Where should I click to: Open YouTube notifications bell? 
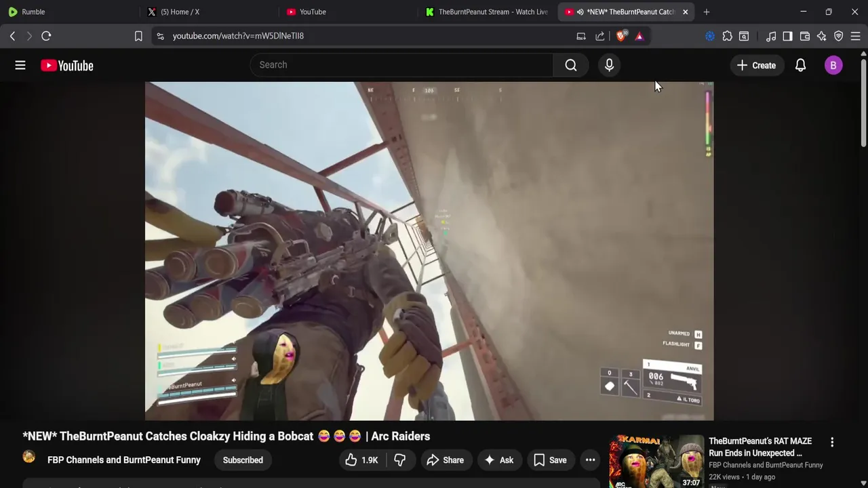coord(801,65)
